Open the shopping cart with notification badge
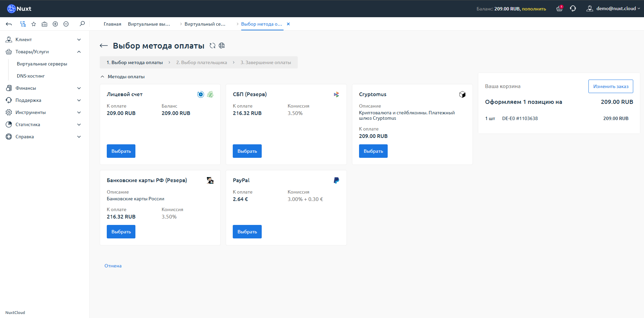The height and width of the screenshot is (318, 644). click(559, 8)
